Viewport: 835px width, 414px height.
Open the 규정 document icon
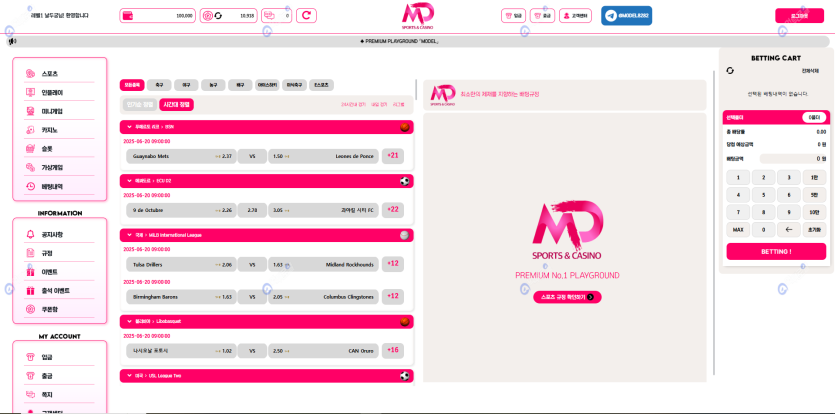pos(30,253)
